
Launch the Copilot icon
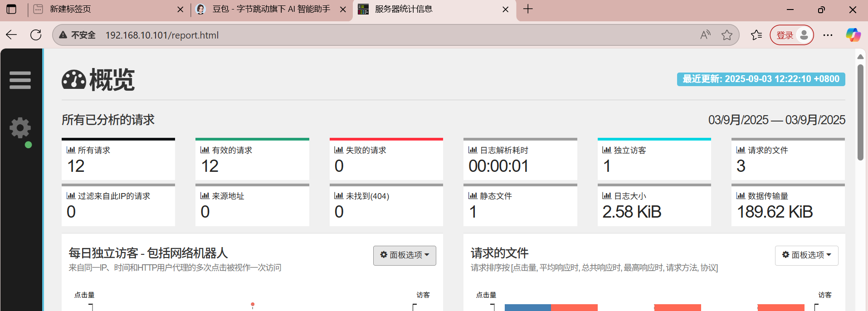tap(853, 35)
